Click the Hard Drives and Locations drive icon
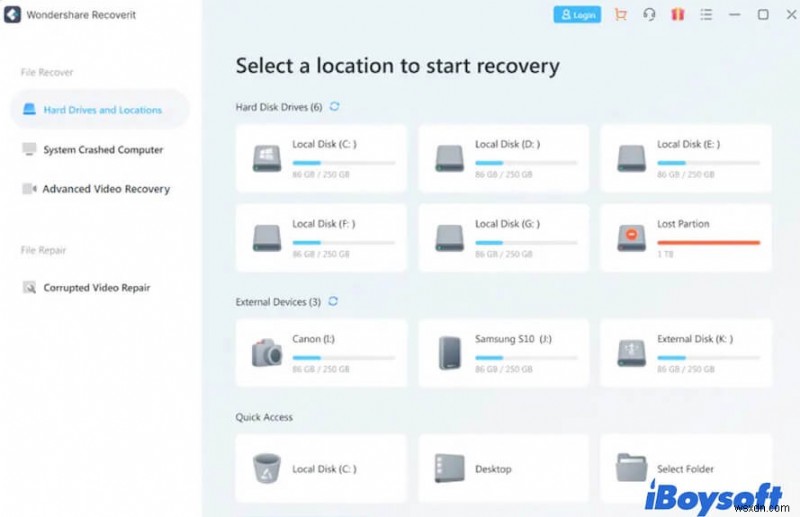800x517 pixels. [30, 109]
